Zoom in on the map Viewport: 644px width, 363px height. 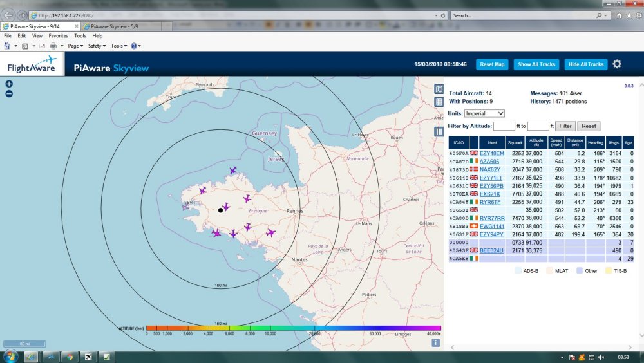9,84
